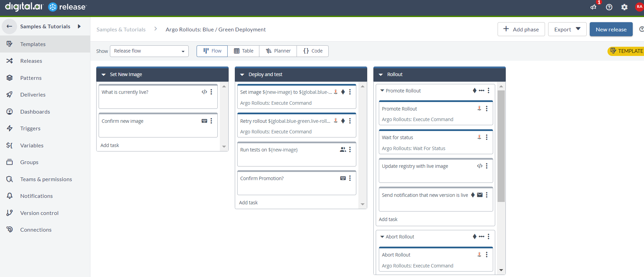Open Version control in sidebar
The image size is (644, 277).
[39, 213]
